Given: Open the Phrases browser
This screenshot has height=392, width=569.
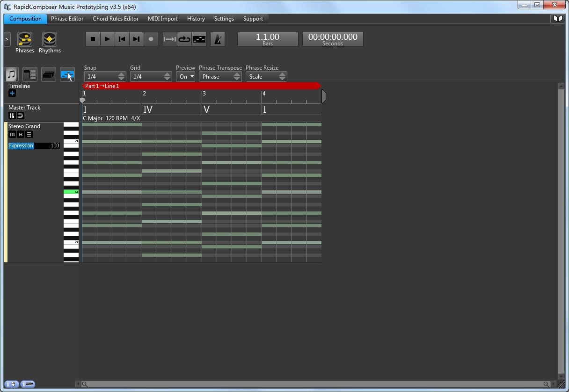Looking at the screenshot, I should tap(25, 39).
